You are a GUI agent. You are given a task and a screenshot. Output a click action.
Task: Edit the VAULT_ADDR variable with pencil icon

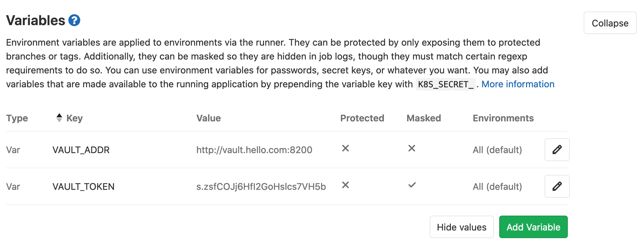[x=557, y=150]
